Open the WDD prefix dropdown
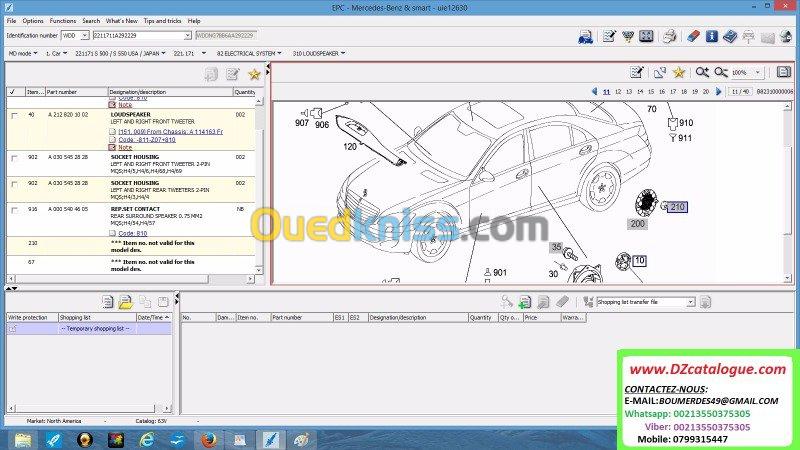800x450 pixels. pyautogui.click(x=85, y=35)
